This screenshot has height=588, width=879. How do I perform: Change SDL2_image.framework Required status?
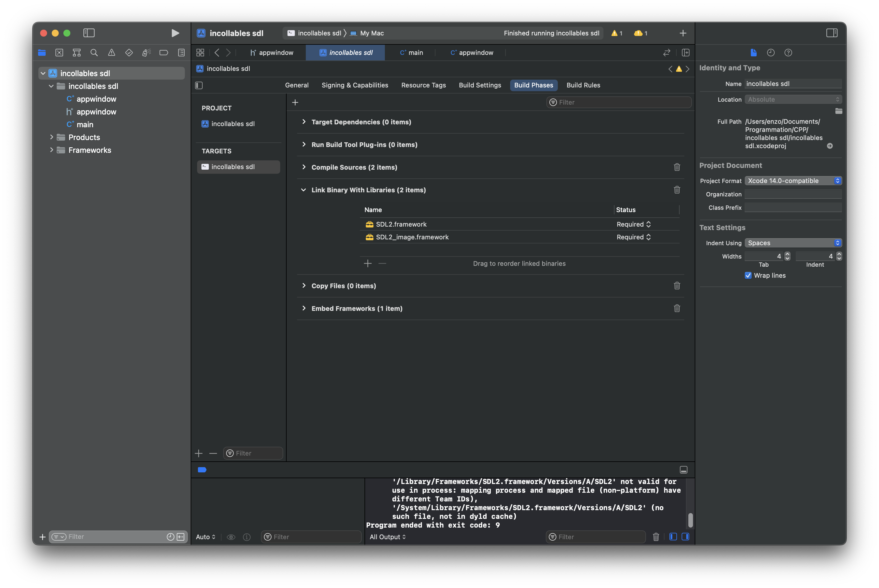[633, 237]
